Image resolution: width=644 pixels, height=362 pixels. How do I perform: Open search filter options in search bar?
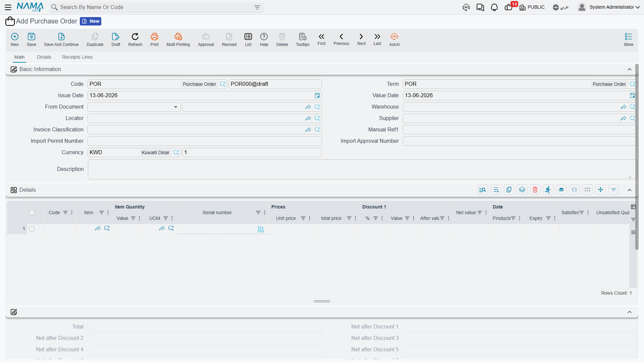coord(257,7)
